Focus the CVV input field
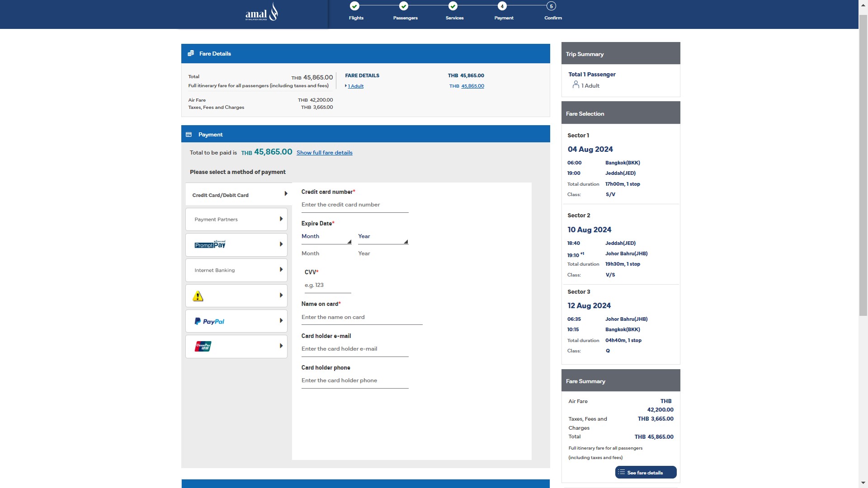 click(327, 286)
